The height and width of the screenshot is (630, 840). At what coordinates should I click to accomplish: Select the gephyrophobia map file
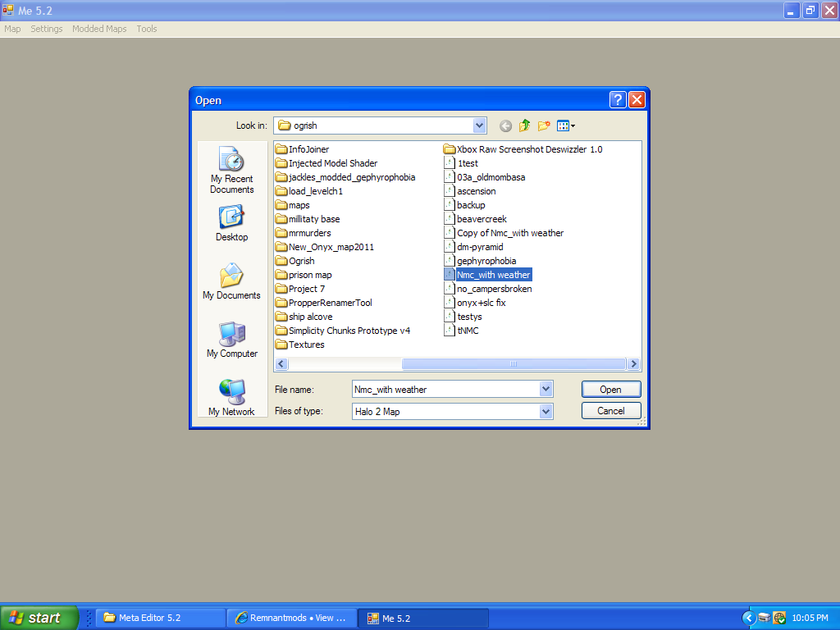click(x=486, y=261)
